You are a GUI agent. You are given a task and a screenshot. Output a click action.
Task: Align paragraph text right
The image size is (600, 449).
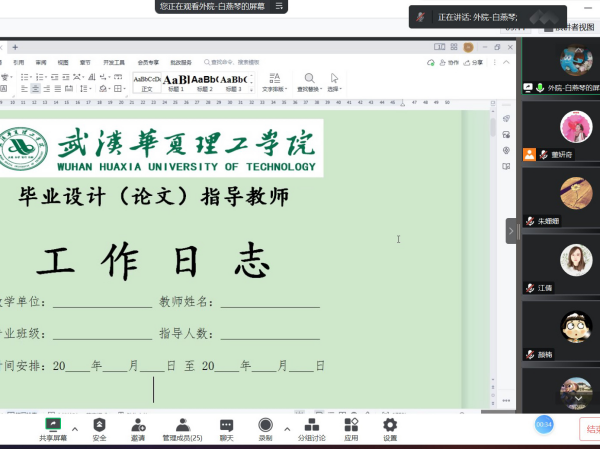47,89
